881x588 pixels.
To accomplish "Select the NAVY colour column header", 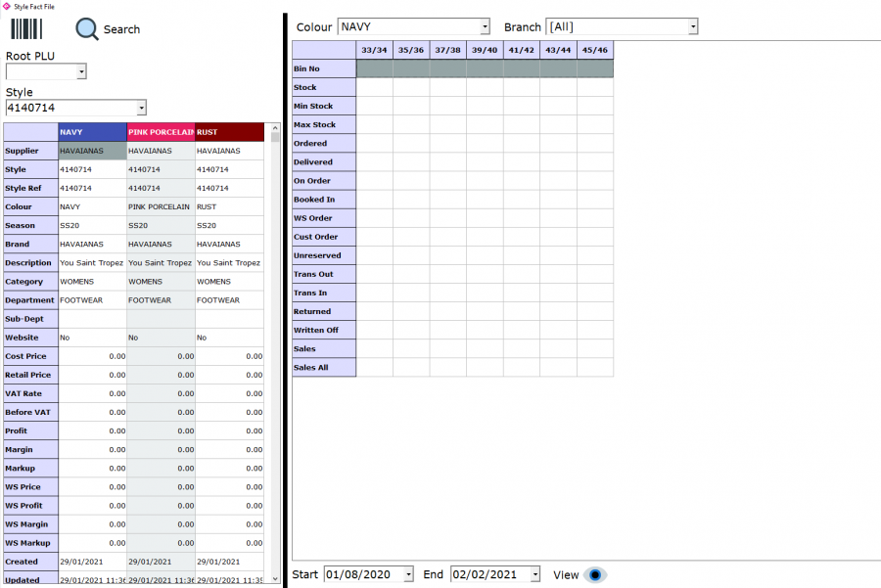I will point(93,132).
